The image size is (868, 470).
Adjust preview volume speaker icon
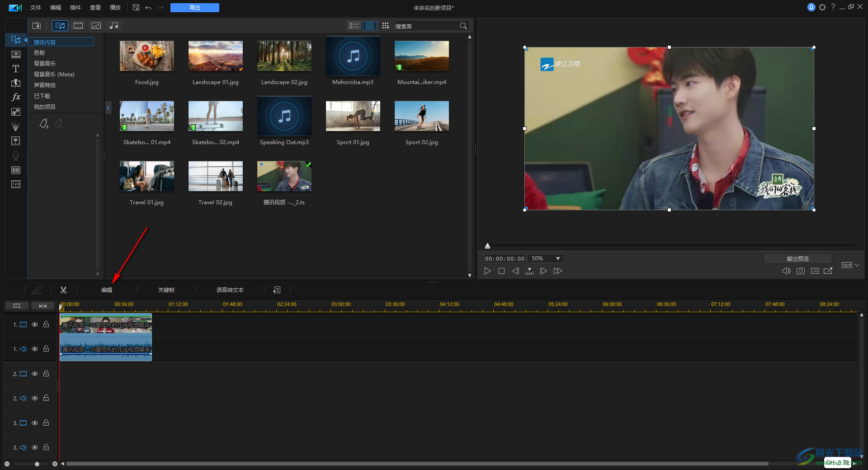point(786,271)
